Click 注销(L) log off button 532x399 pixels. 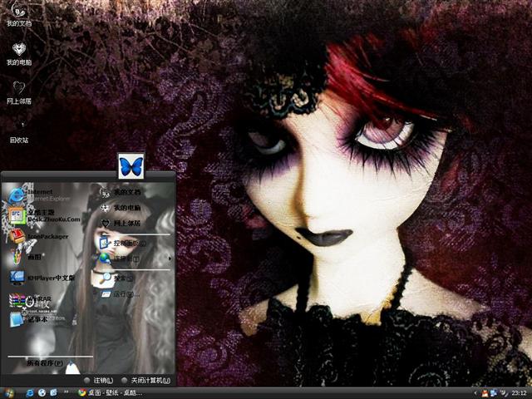pyautogui.click(x=99, y=381)
